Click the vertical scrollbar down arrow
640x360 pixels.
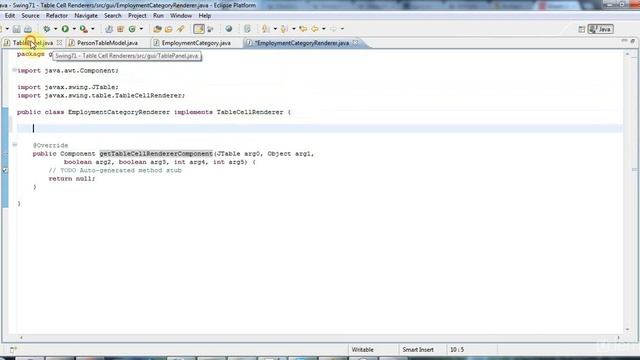627,329
